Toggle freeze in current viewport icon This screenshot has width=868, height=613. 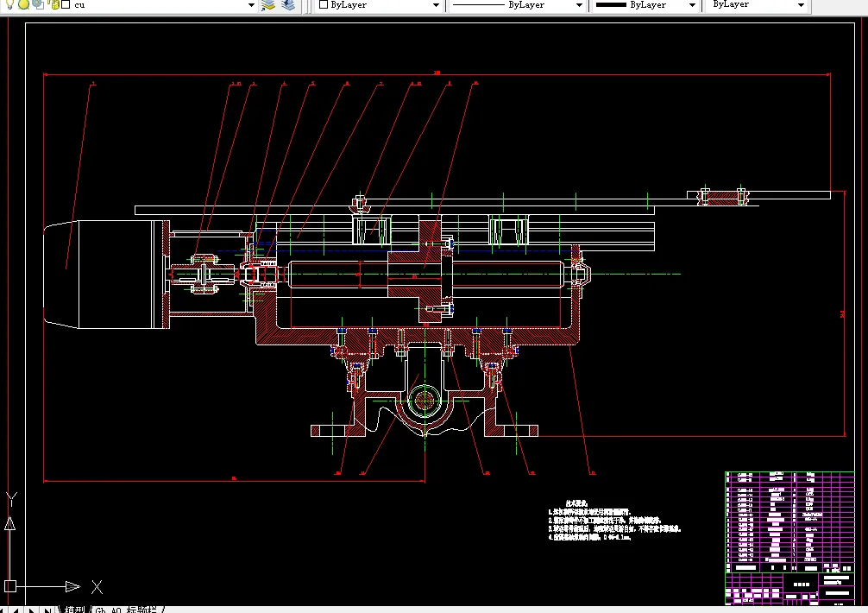[38, 4]
